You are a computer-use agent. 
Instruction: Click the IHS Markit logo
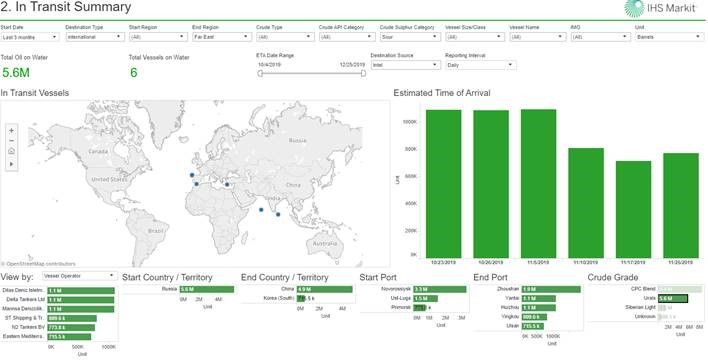click(x=661, y=8)
